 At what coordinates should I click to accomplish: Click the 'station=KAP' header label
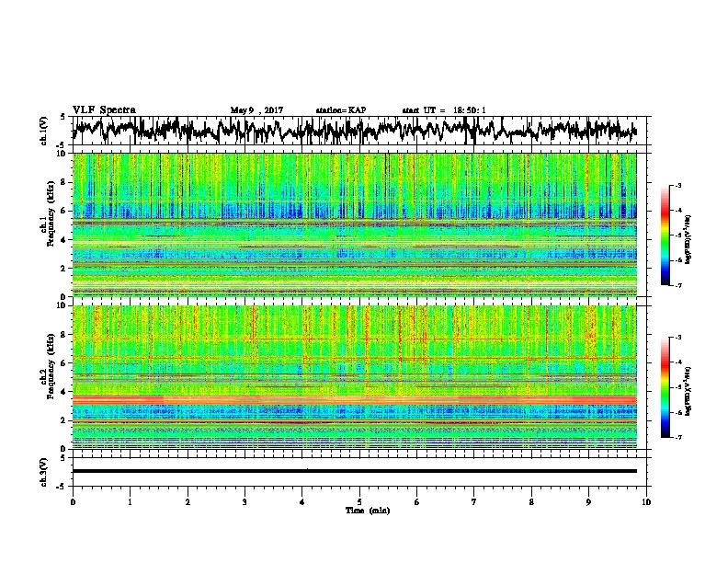(x=341, y=110)
